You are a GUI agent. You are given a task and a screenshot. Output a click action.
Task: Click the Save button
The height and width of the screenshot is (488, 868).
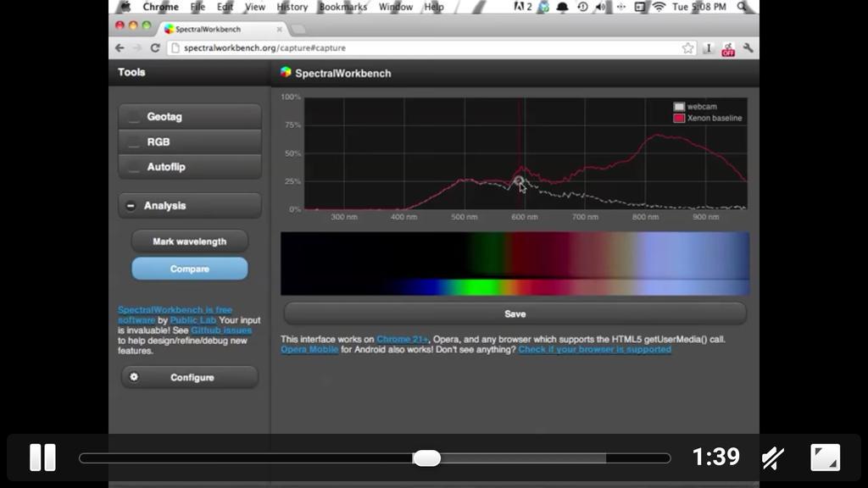tap(515, 313)
